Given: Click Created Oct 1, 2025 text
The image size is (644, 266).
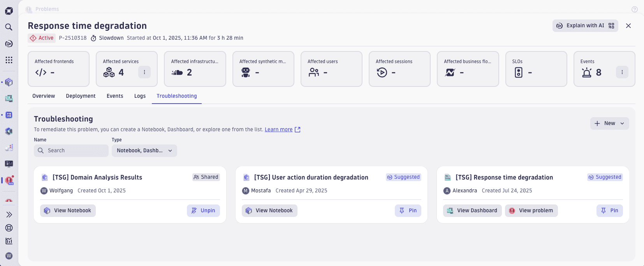Looking at the screenshot, I should 102,191.
